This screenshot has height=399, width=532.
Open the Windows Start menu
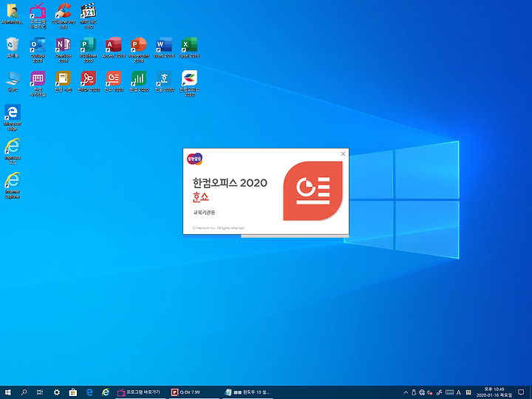coord(8,392)
